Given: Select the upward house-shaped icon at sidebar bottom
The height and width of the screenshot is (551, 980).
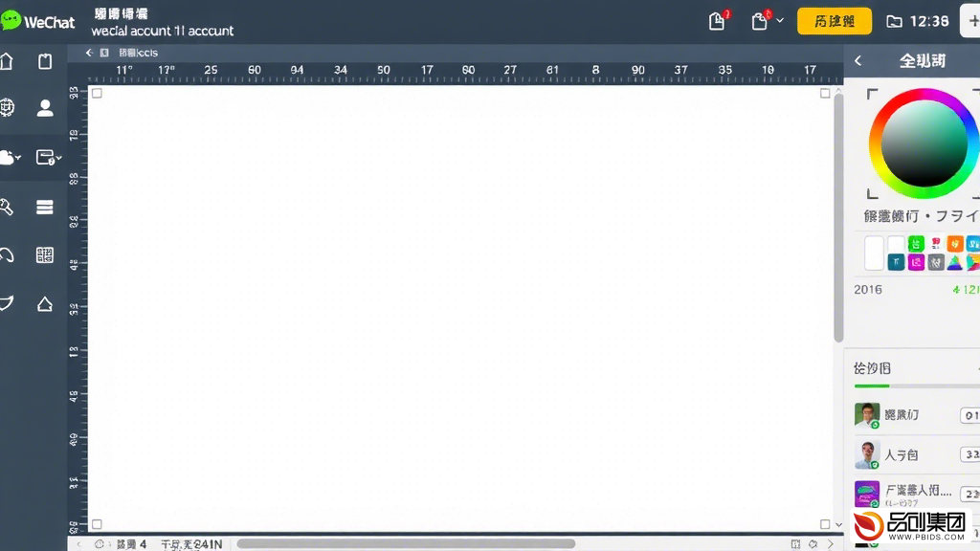Looking at the screenshot, I should point(44,304).
